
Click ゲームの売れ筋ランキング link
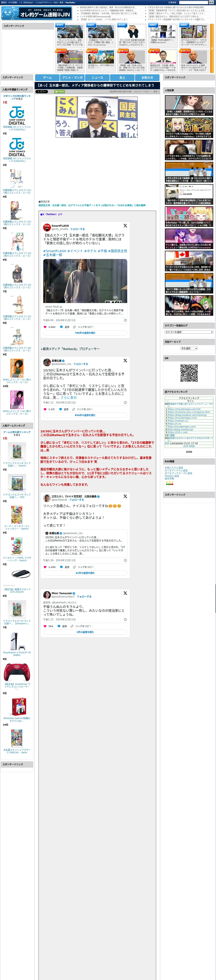17,432
